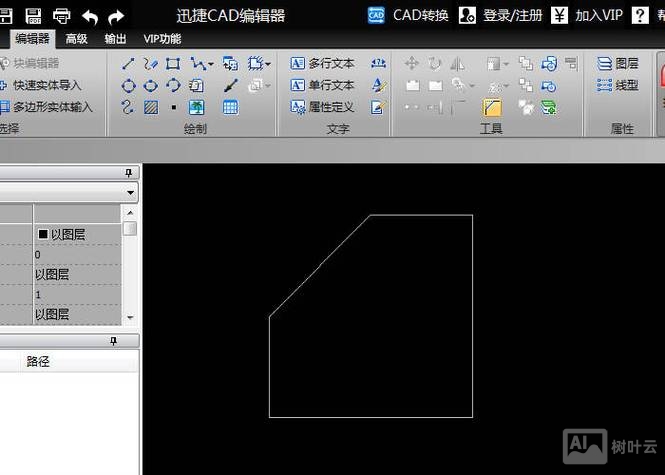Click the properties list scrollbar down arrow

[129, 316]
